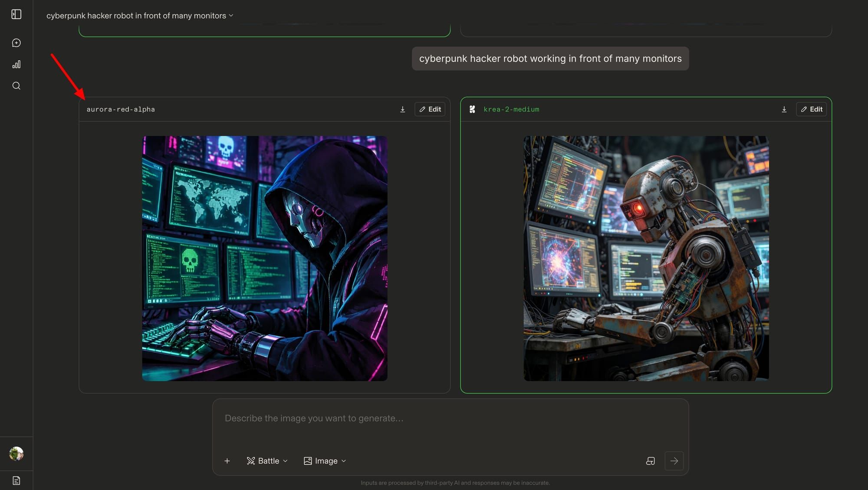The width and height of the screenshot is (868, 490).
Task: Download the aurora-red-alpha image
Action: tap(403, 109)
